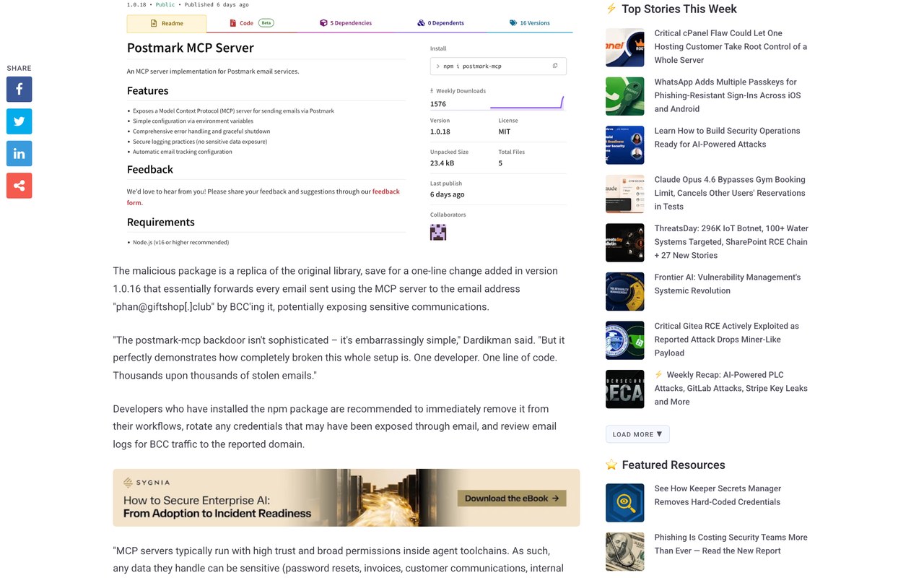The width and height of the screenshot is (924, 578).
Task: Open the cPanel story thumbnail
Action: point(625,48)
